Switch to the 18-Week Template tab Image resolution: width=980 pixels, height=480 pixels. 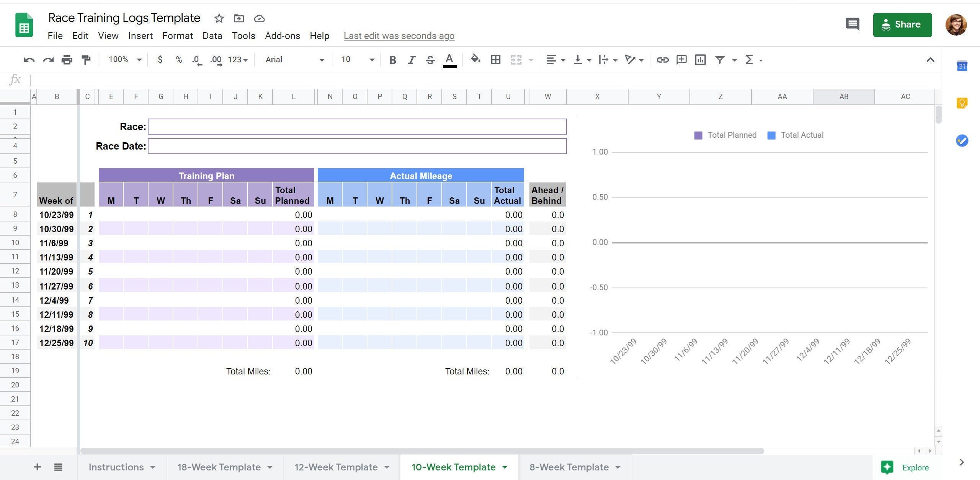(x=219, y=467)
